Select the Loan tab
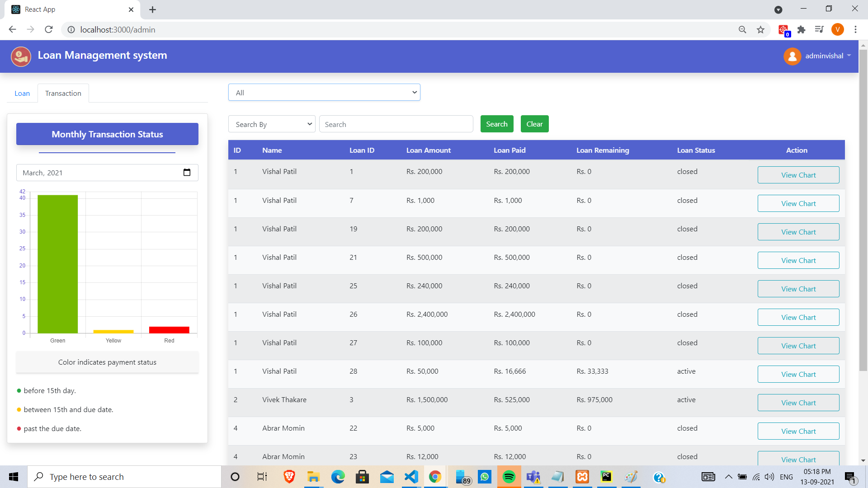 click(22, 93)
